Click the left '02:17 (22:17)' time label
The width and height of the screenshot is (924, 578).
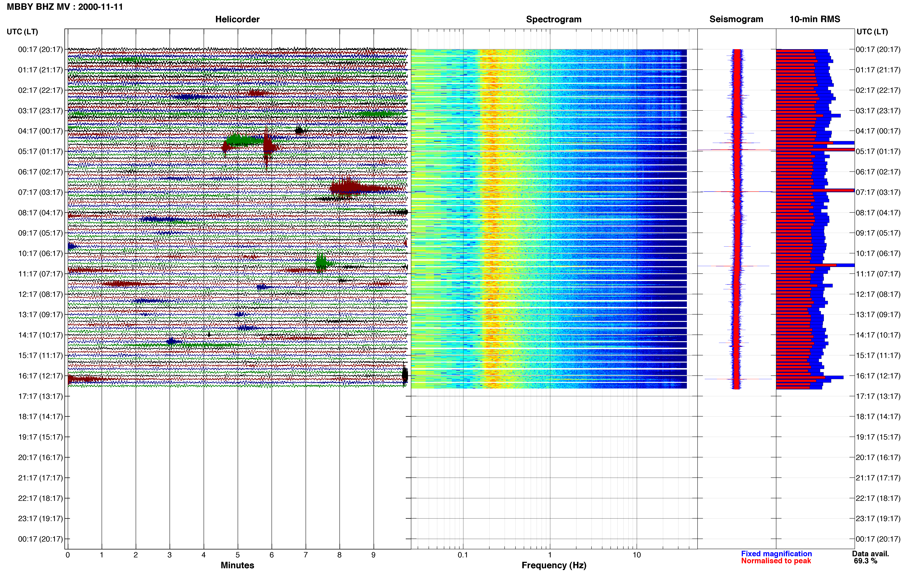tap(41, 90)
